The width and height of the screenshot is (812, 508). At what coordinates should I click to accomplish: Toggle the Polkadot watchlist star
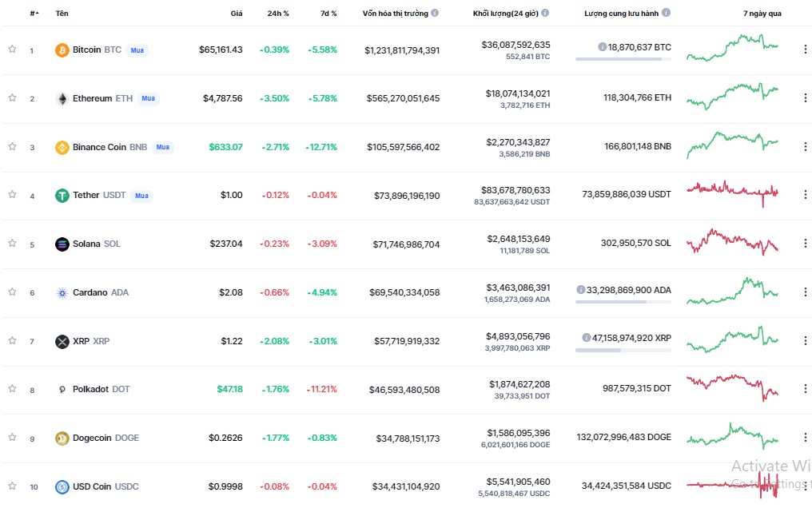[12, 388]
